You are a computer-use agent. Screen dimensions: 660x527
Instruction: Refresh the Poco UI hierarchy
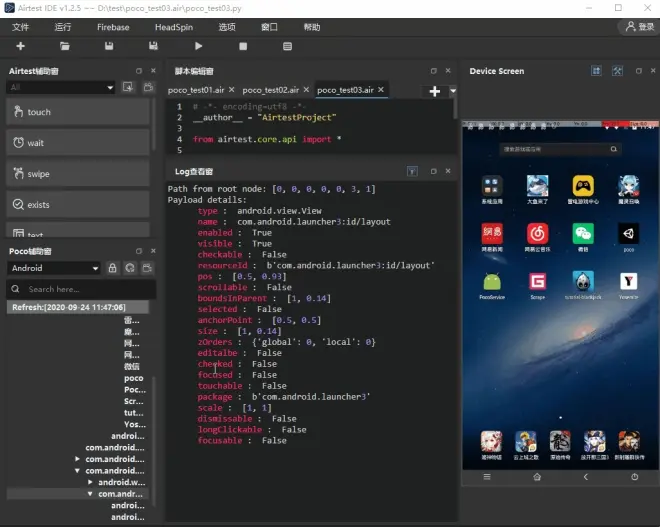coord(130,268)
